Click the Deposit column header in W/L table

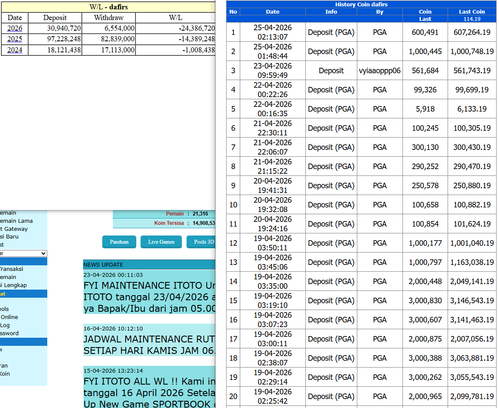point(55,18)
